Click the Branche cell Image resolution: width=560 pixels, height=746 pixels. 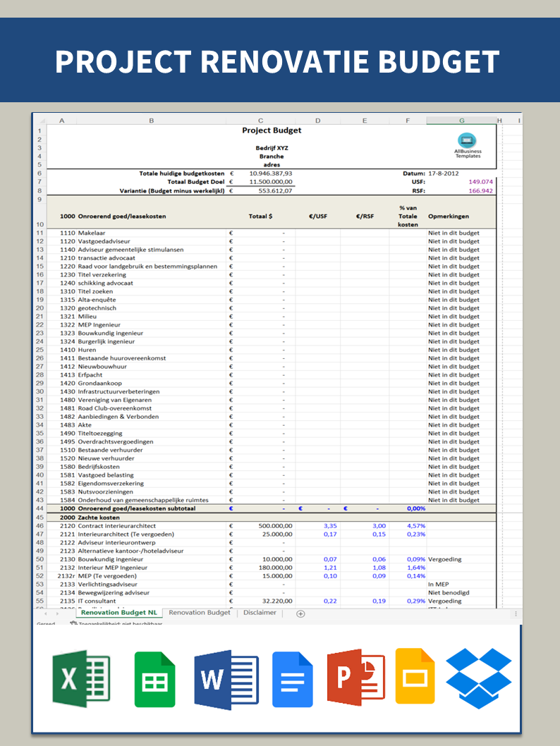tap(272, 157)
